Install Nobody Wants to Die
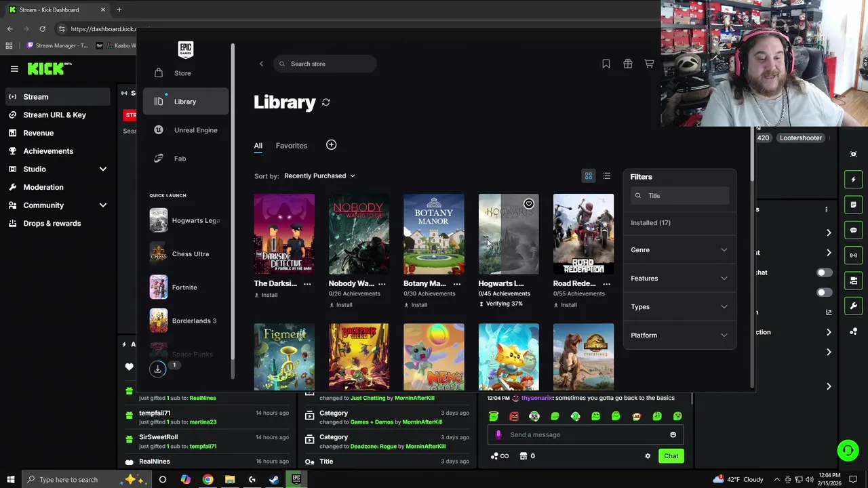Viewport: 868px width, 488px height. pyautogui.click(x=340, y=305)
